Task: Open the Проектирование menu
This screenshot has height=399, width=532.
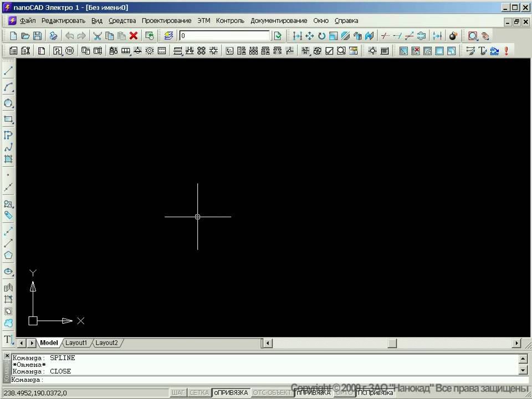Action: [166, 21]
